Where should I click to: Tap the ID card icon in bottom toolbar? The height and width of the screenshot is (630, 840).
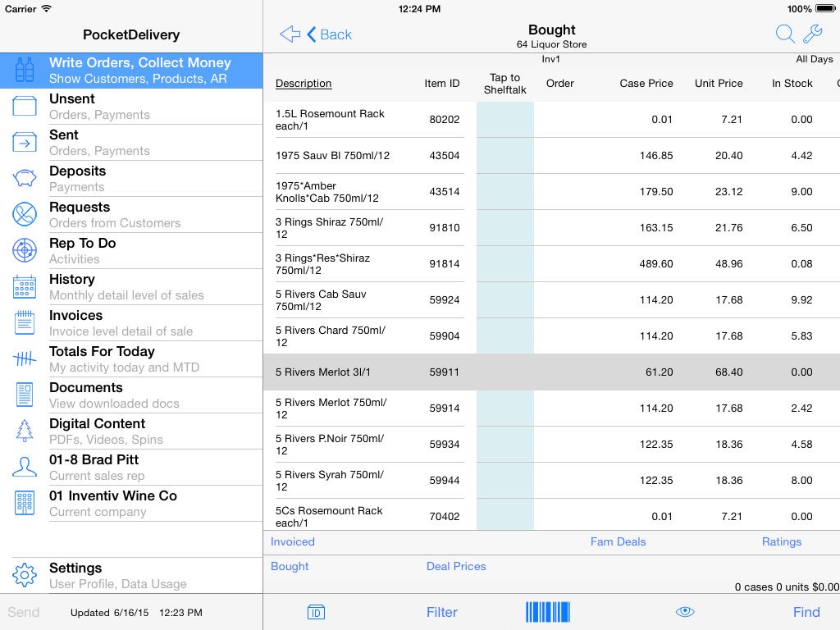pos(316,612)
